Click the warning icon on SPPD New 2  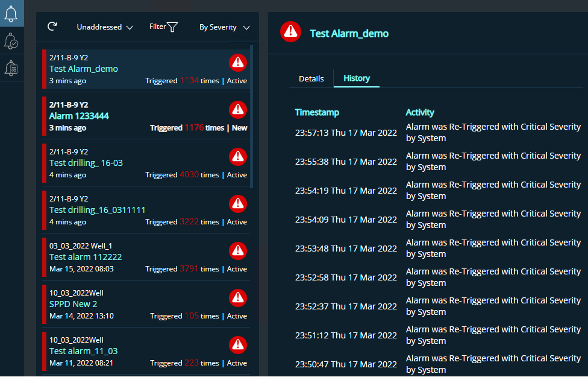click(238, 297)
